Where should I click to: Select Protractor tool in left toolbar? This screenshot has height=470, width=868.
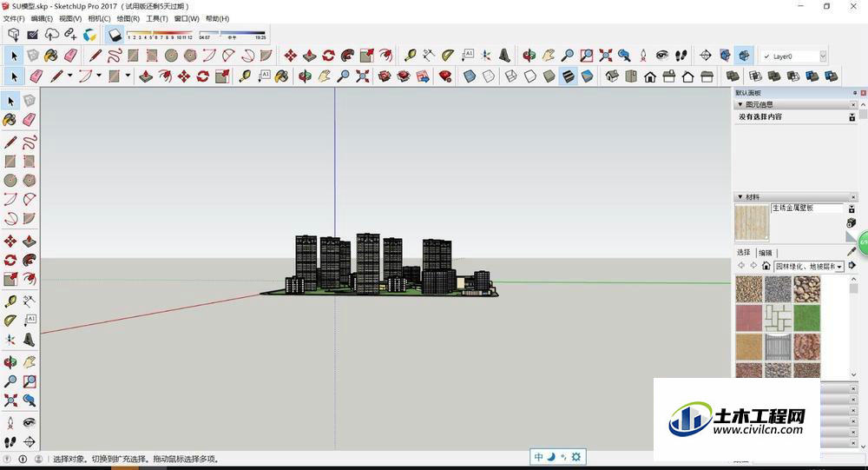(x=10, y=321)
